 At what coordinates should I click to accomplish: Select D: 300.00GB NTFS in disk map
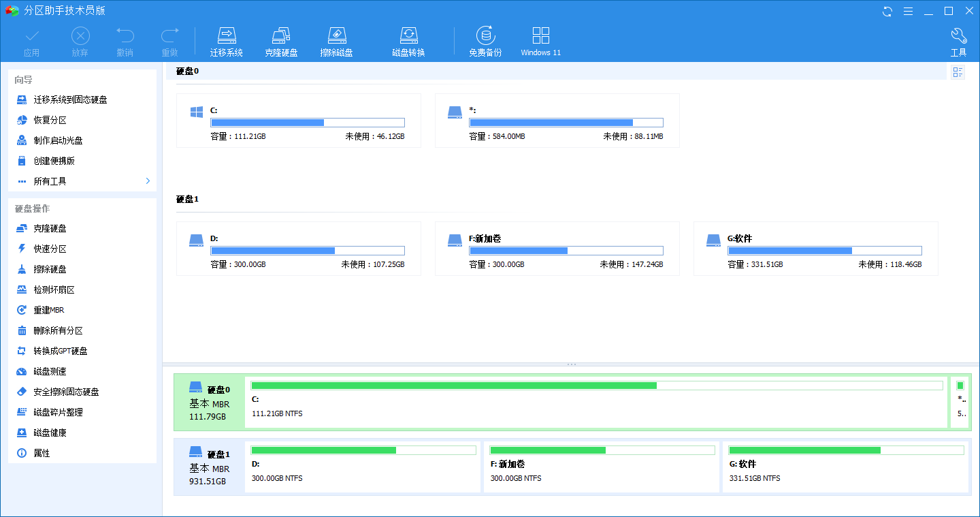point(363,467)
